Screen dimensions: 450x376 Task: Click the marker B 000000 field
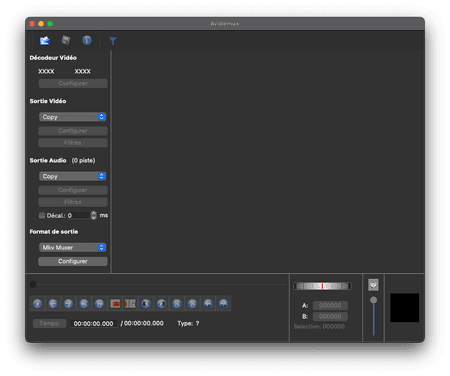point(330,316)
